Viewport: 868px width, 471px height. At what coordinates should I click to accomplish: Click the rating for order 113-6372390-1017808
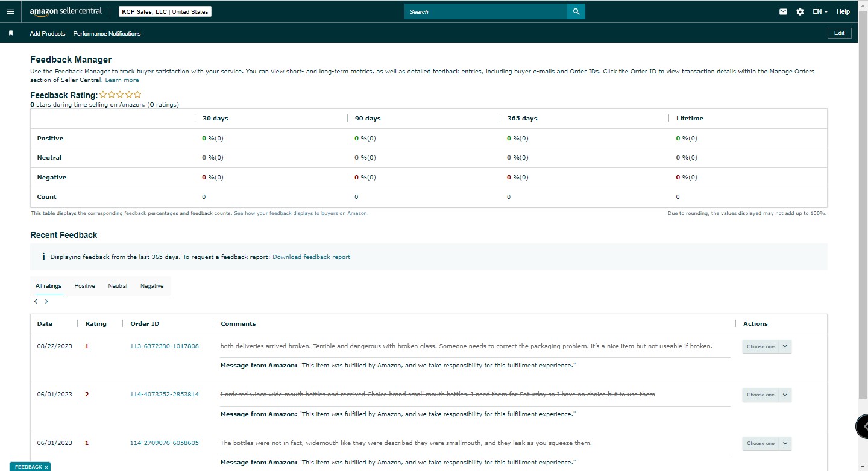pyautogui.click(x=87, y=346)
